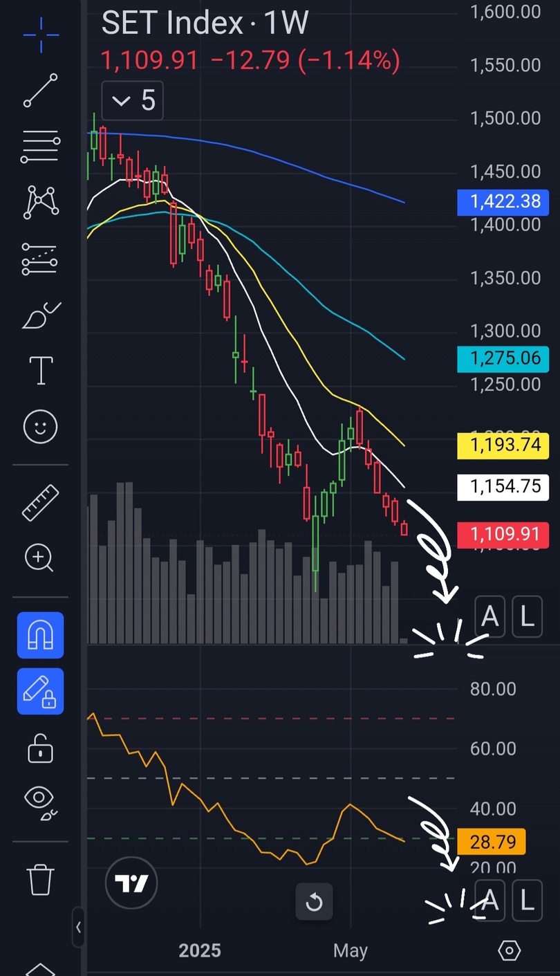Click the 1,350.00 price axis level
Screen dimensions: 560x976
(x=505, y=278)
